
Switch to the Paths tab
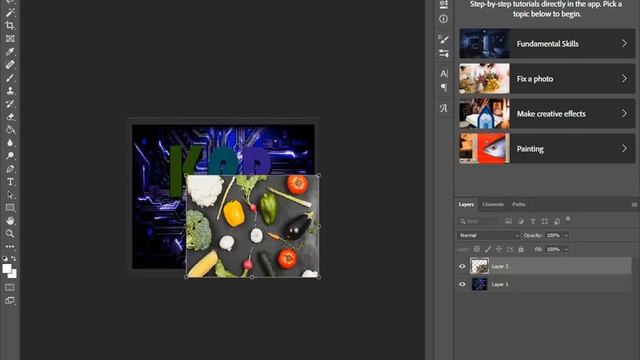(519, 204)
